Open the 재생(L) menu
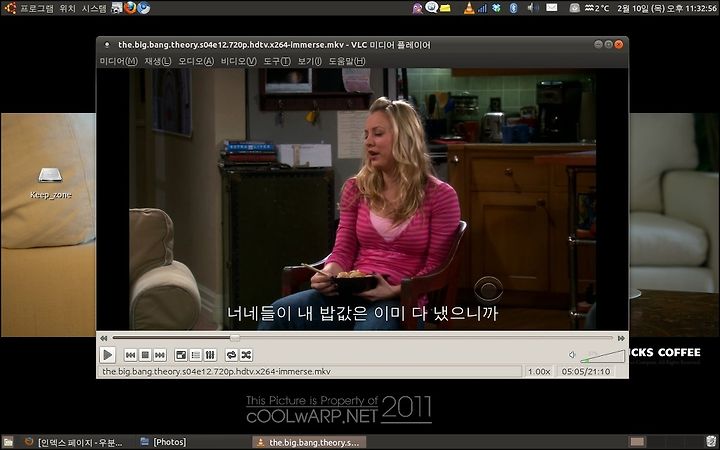 (x=158, y=61)
